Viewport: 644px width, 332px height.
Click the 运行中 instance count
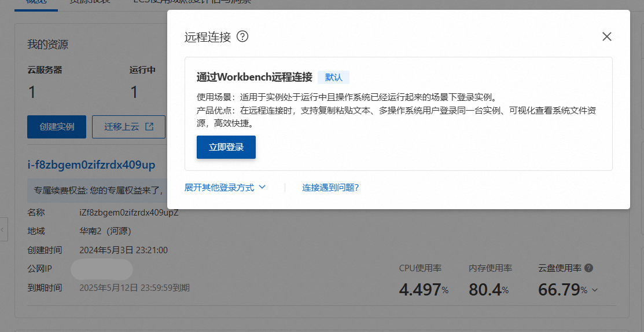pos(134,92)
